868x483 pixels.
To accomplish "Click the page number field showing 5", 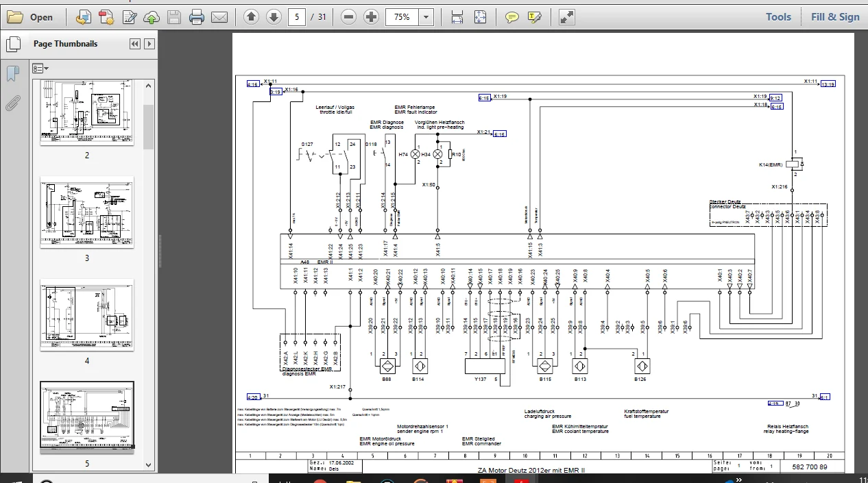I will click(x=296, y=17).
